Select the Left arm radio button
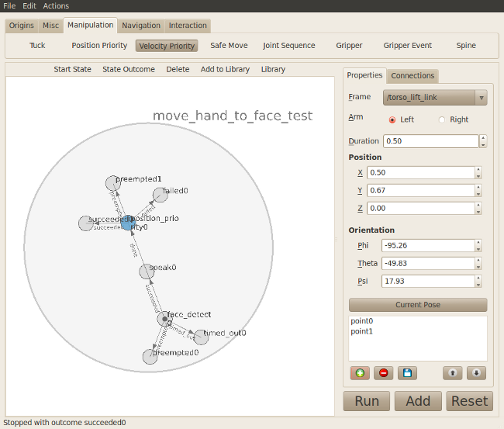Image resolution: width=504 pixels, height=429 pixels. click(392, 119)
